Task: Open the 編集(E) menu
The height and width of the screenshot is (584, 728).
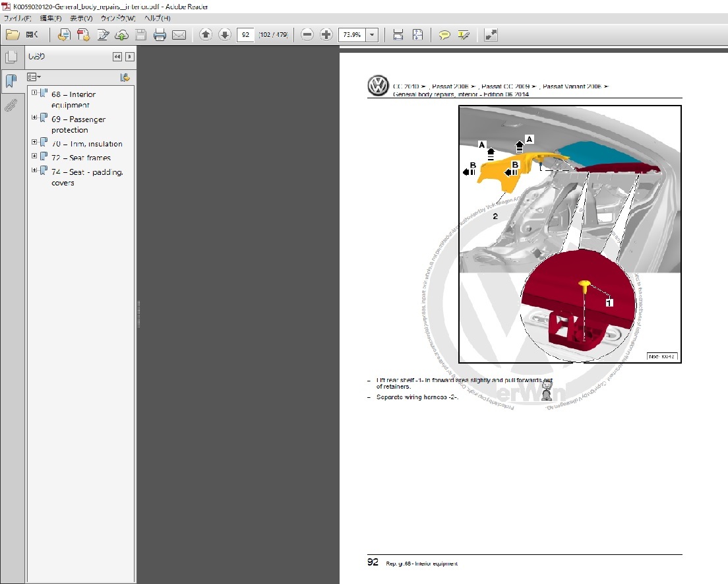Action: pos(51,18)
